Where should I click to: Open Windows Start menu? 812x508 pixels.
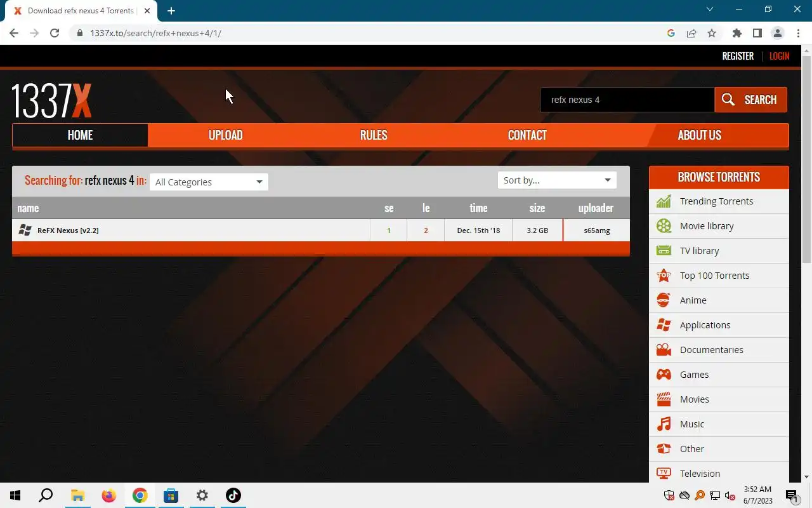(15, 495)
